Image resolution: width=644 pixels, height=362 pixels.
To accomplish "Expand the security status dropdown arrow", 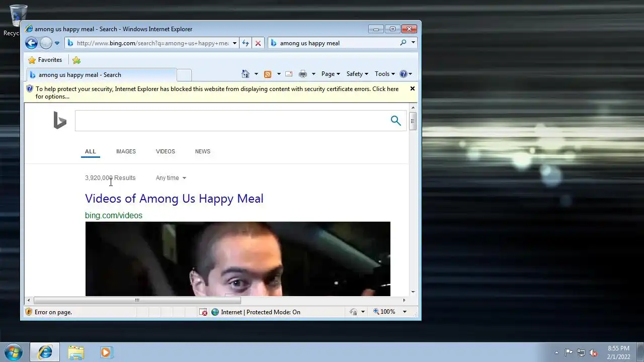I will click(x=363, y=312).
